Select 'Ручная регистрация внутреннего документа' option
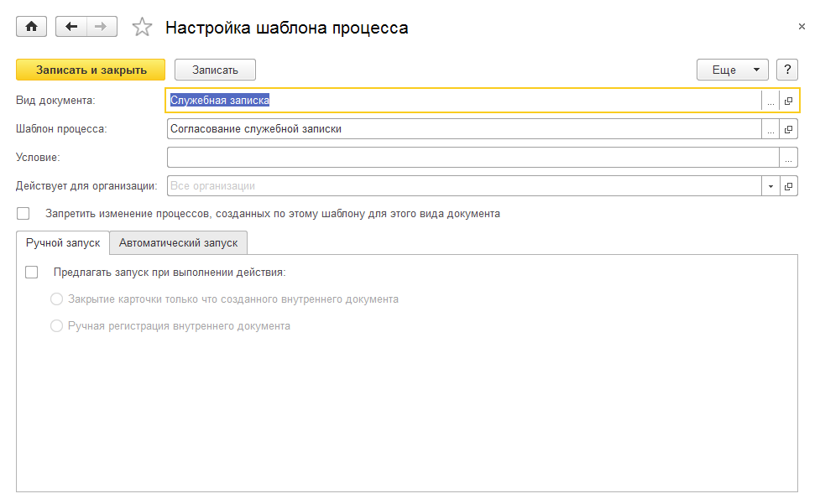 57,325
